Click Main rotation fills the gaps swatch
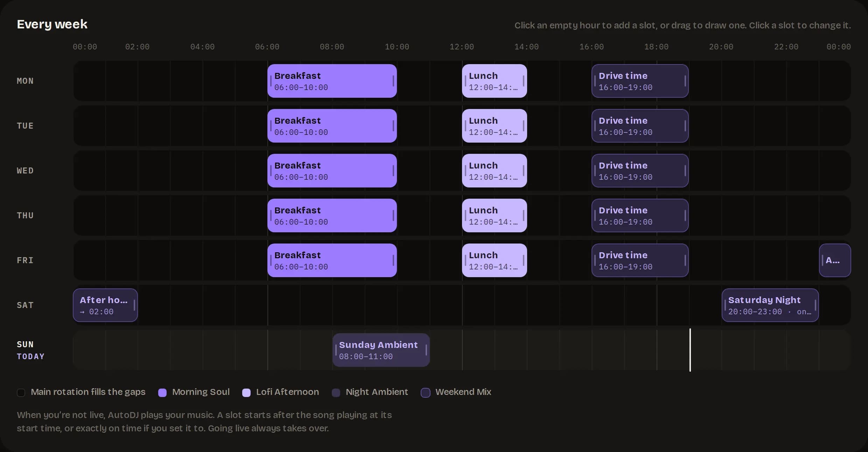The image size is (868, 452). [x=21, y=392]
